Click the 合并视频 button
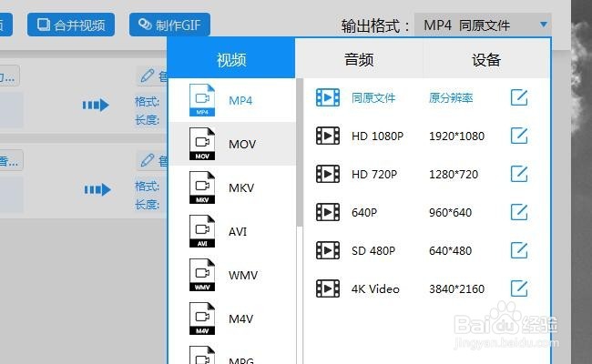This screenshot has width=592, height=364. click(71, 25)
